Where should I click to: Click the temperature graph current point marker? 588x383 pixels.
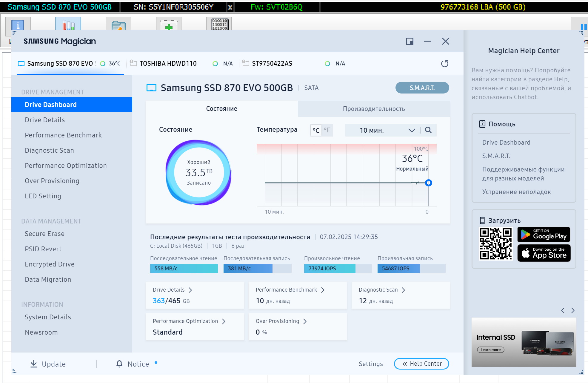tap(428, 183)
